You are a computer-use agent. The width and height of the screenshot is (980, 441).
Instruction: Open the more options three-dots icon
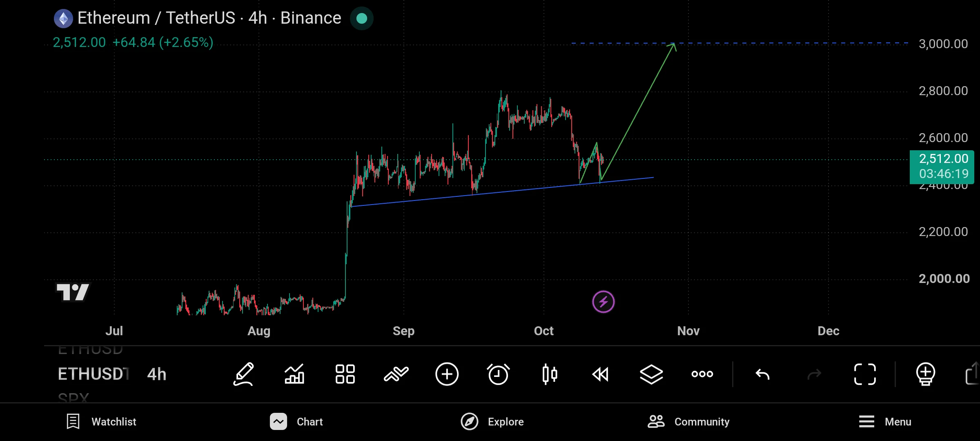click(702, 374)
